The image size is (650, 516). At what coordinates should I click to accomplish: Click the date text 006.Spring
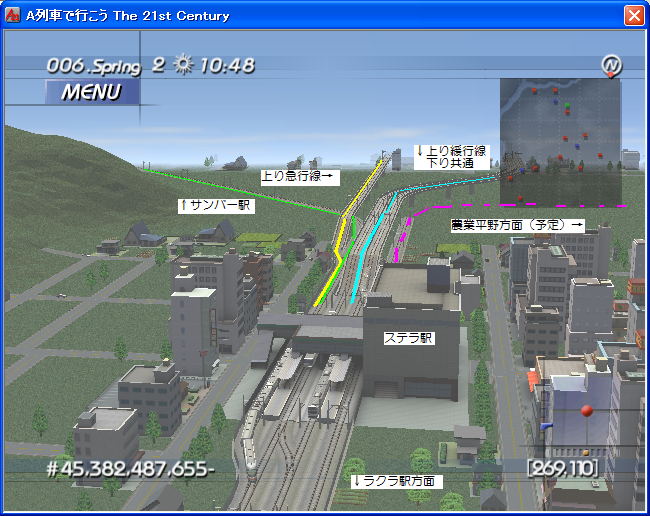(x=94, y=66)
